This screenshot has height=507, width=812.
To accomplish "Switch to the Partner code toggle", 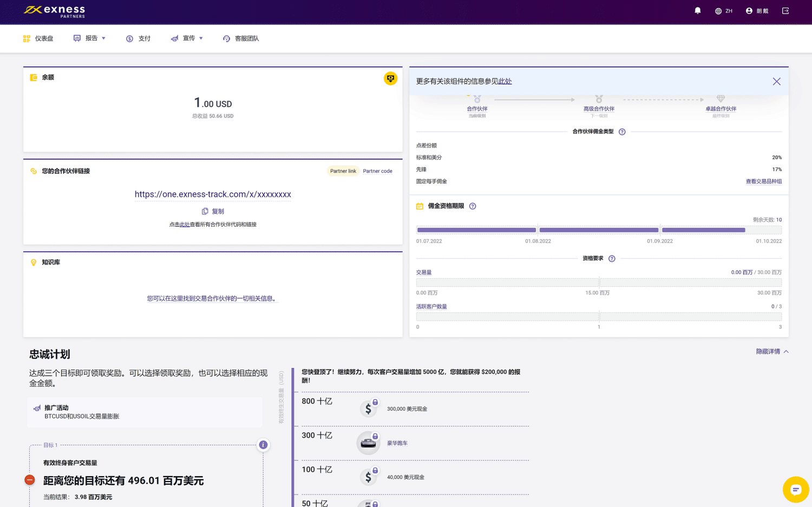I will 377,171.
